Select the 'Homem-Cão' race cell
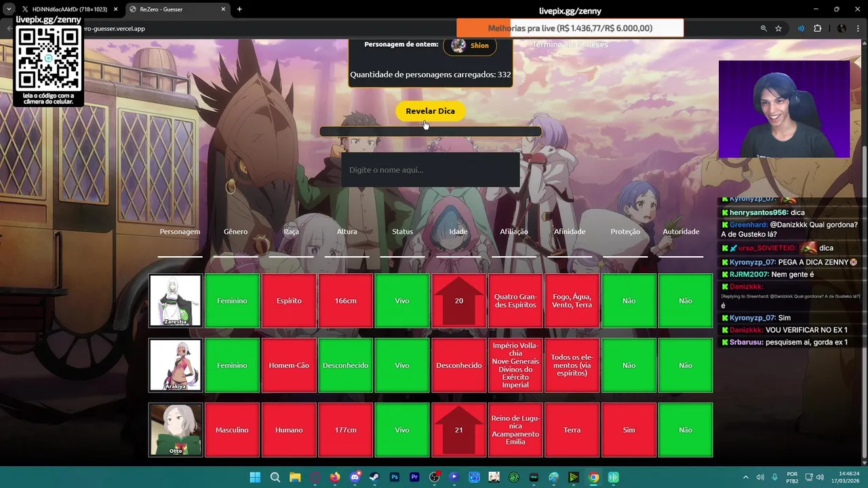This screenshot has height=488, width=868. coord(289,365)
